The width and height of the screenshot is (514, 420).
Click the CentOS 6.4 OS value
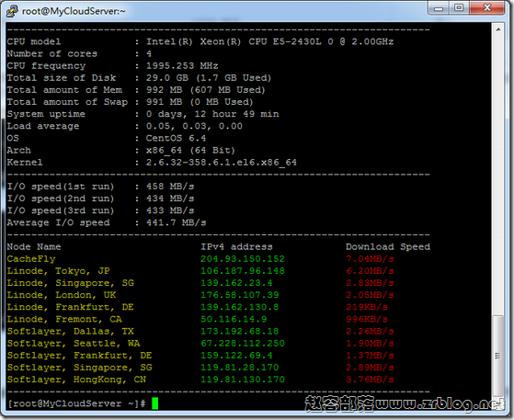click(x=176, y=138)
